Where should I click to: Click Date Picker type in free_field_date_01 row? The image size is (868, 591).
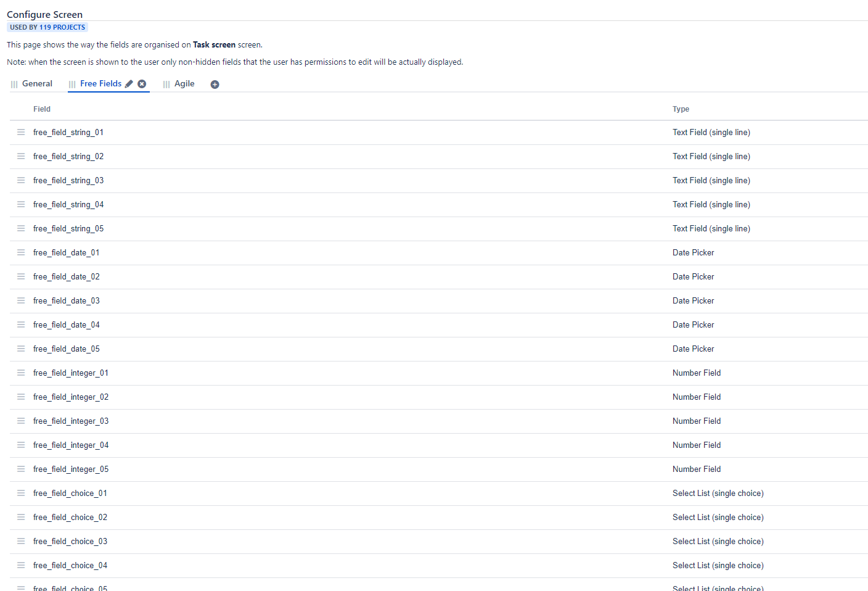pyautogui.click(x=693, y=253)
